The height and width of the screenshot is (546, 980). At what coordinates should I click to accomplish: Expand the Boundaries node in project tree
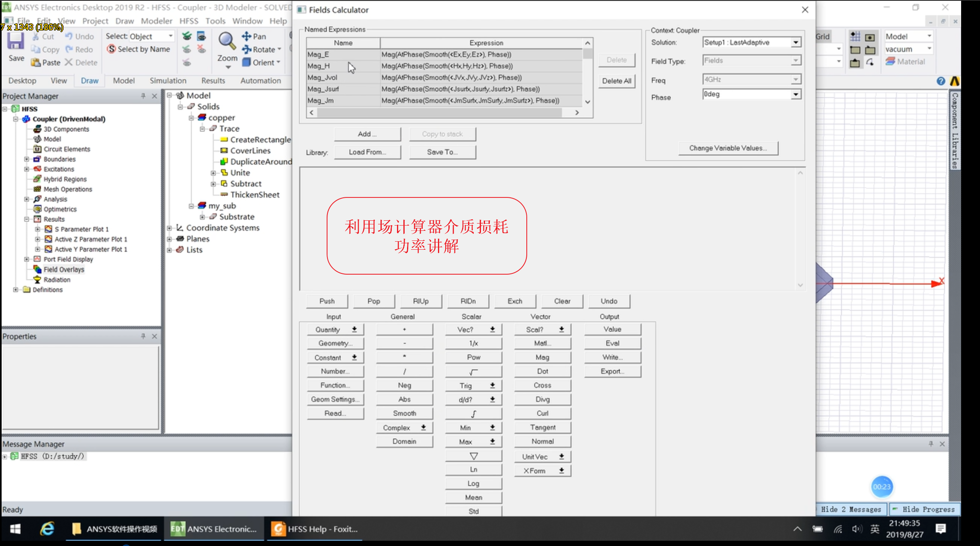27,159
